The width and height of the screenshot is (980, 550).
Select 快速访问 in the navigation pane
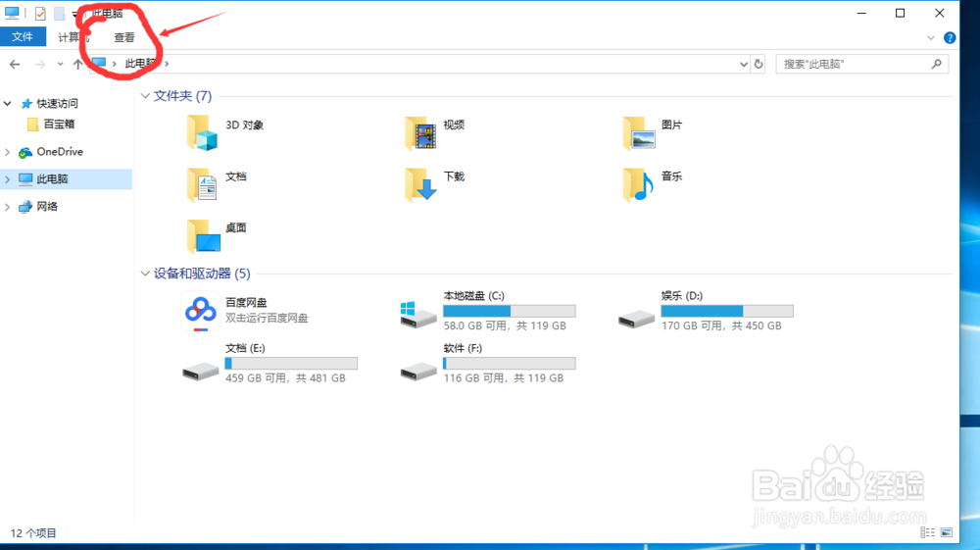57,104
